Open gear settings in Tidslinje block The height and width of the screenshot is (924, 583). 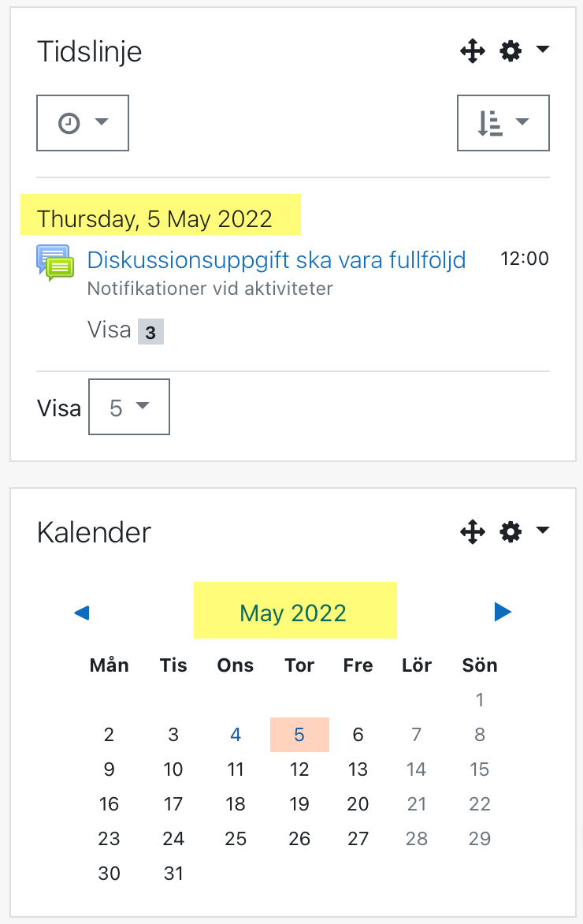(x=511, y=50)
